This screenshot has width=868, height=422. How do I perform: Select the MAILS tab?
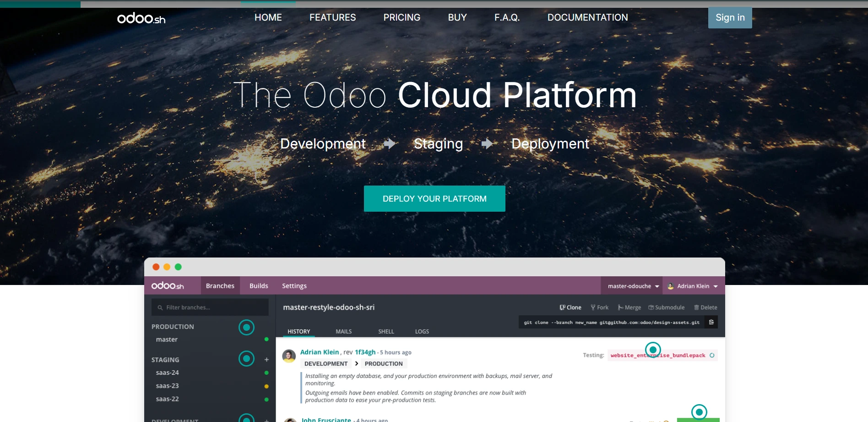pyautogui.click(x=343, y=331)
